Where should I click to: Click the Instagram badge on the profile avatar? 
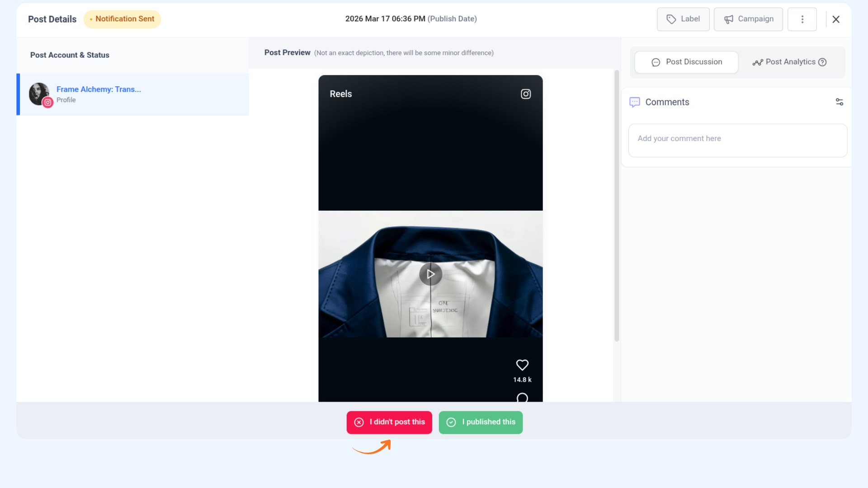tap(48, 103)
